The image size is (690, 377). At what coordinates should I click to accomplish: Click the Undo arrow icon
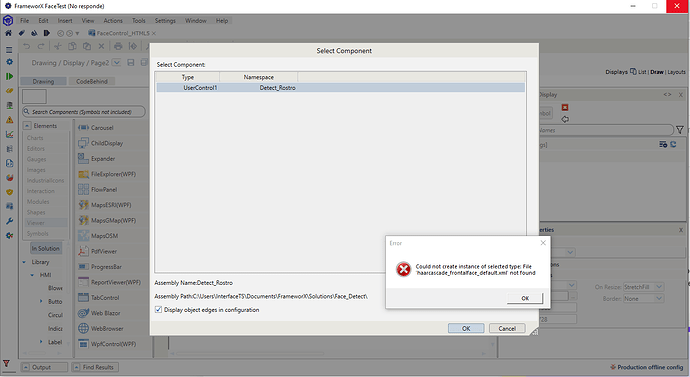26,46
